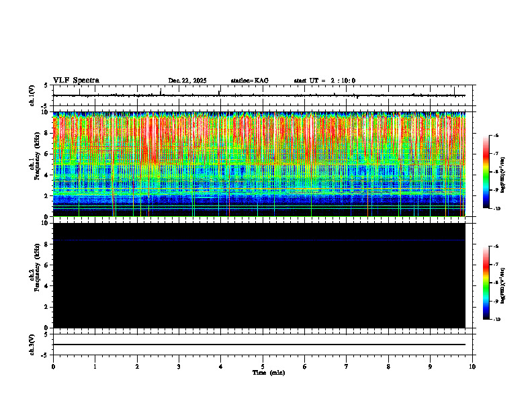Click the log(PSD) label beside the upper colorbar
The image size is (532, 411).
pos(502,175)
